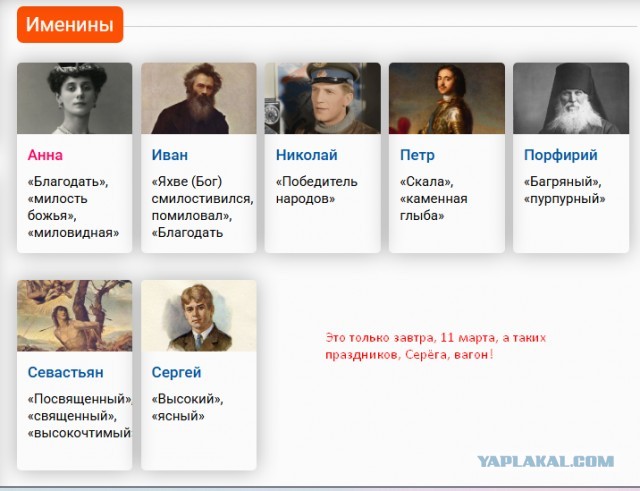Click the Анна card portrait photo
The width and height of the screenshot is (640, 491).
(74, 98)
